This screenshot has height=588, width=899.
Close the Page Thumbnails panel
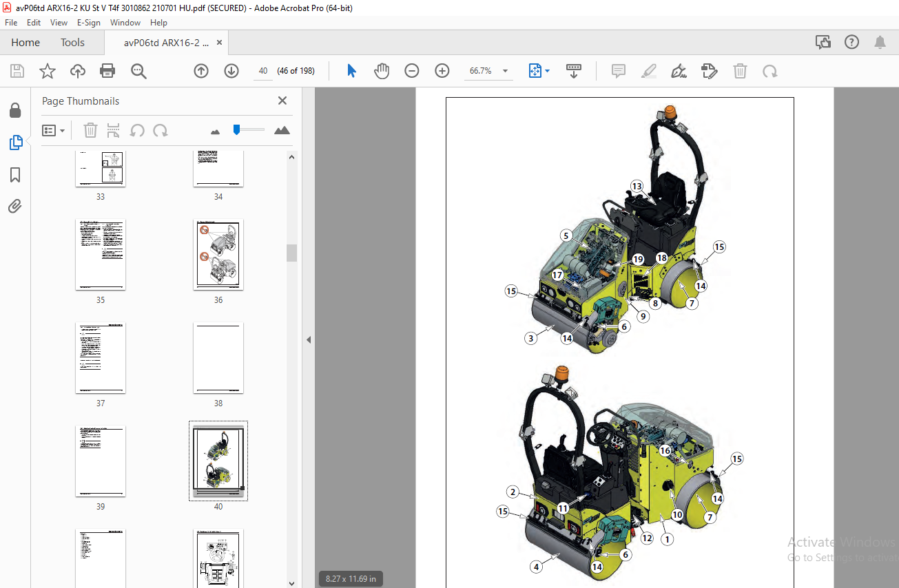282,101
